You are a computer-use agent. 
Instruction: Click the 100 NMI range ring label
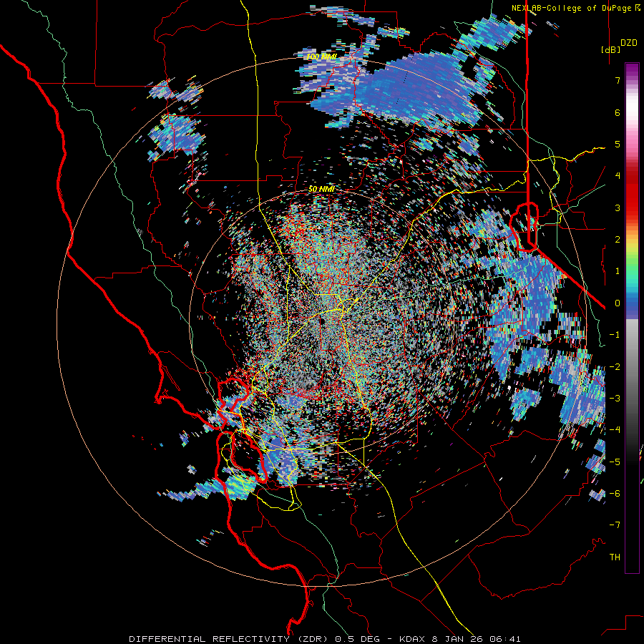(x=321, y=57)
